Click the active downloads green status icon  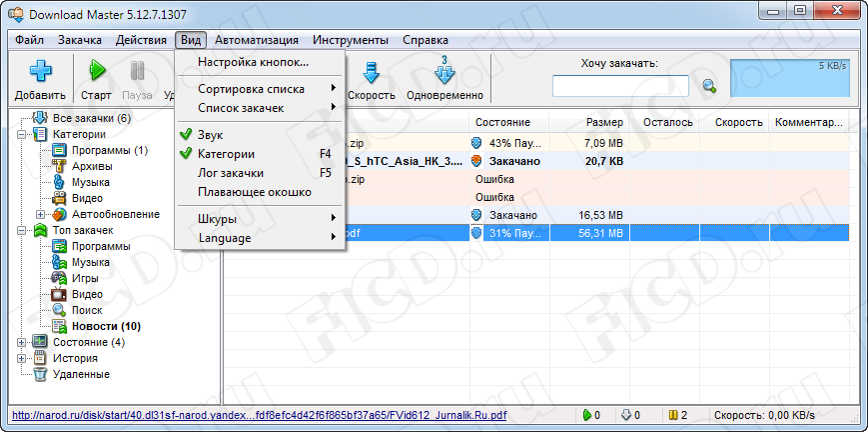pos(586,415)
